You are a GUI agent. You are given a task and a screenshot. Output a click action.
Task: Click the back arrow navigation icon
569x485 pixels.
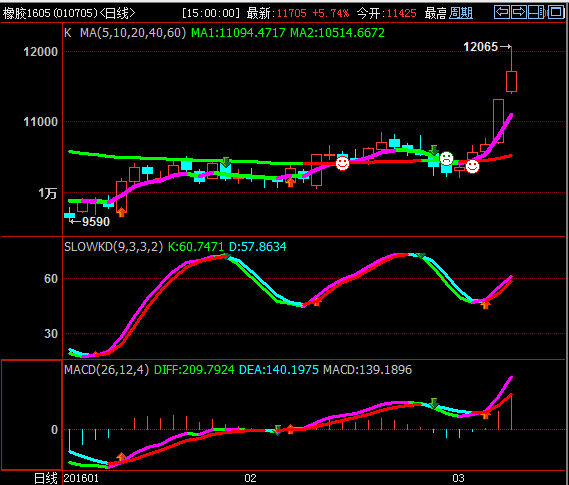502,12
